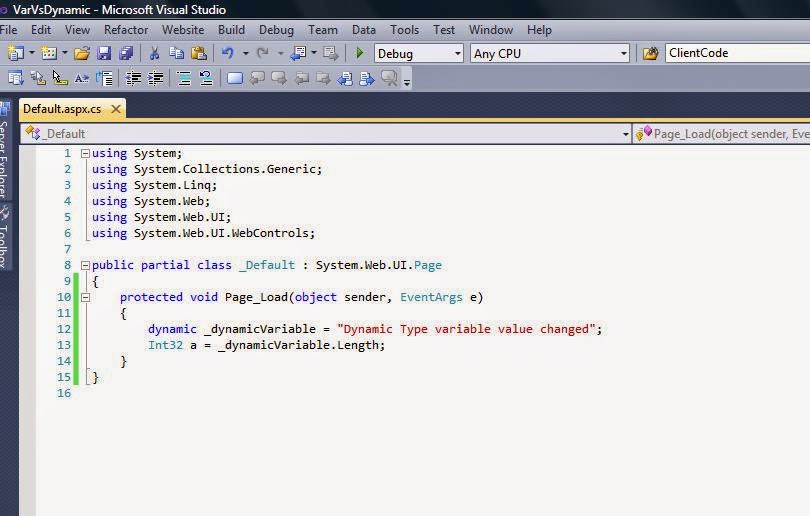
Task: Collapse the _Default class outline
Action: coord(85,265)
